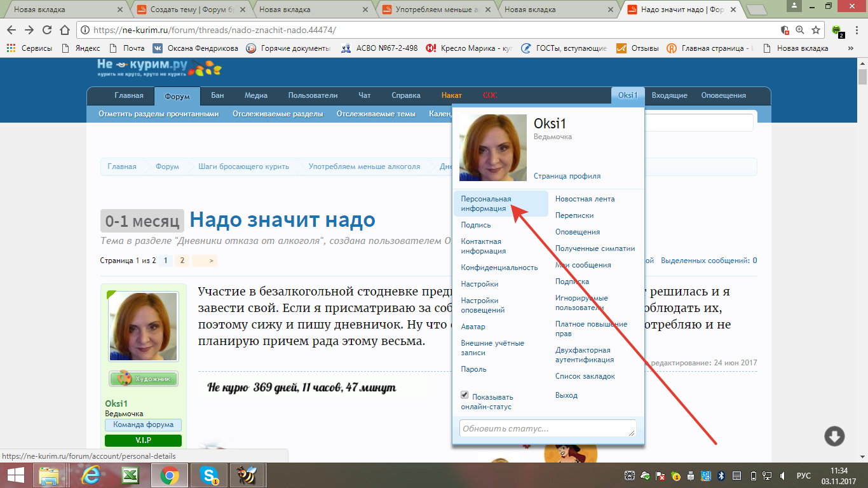Click the Не-курим.ру site logo
Screen dimensions: 868x488
pyautogui.click(x=159, y=69)
